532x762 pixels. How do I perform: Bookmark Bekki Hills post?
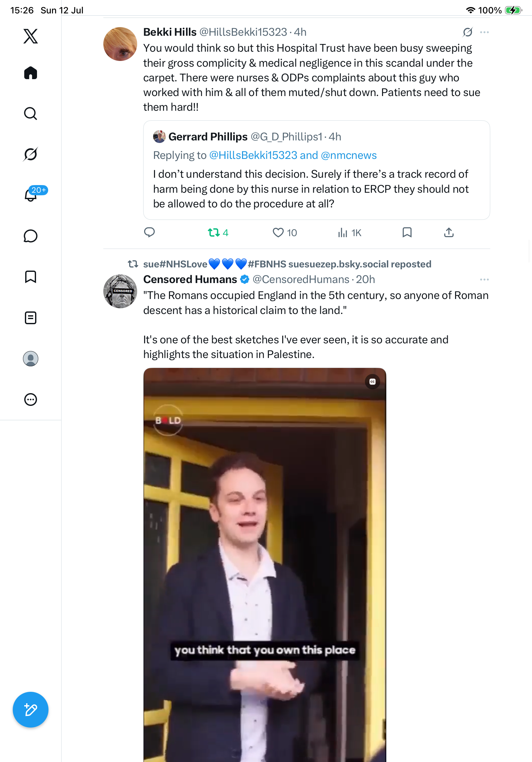407,232
